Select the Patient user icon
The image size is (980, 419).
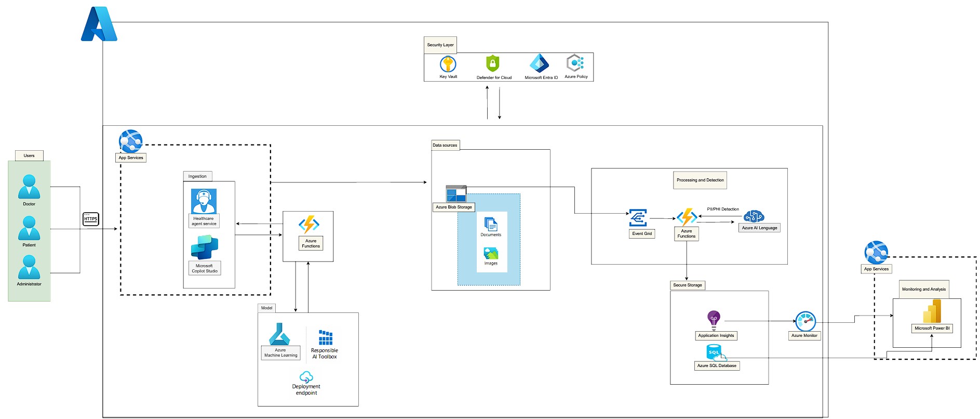pyautogui.click(x=29, y=228)
